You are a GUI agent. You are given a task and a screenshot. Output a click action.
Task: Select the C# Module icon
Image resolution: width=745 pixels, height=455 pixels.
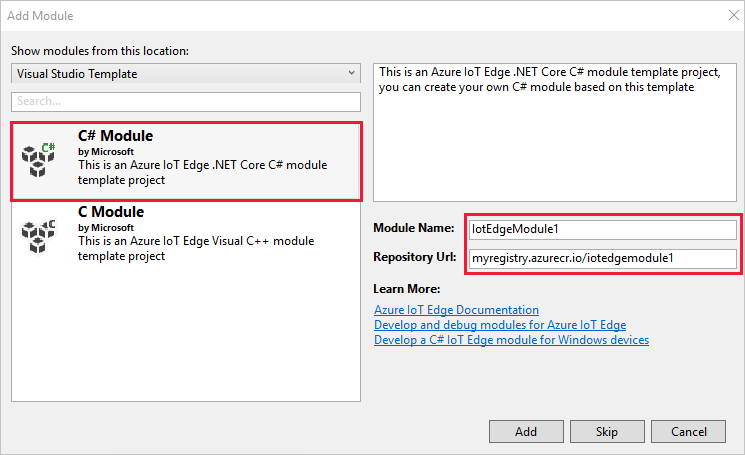(x=38, y=160)
